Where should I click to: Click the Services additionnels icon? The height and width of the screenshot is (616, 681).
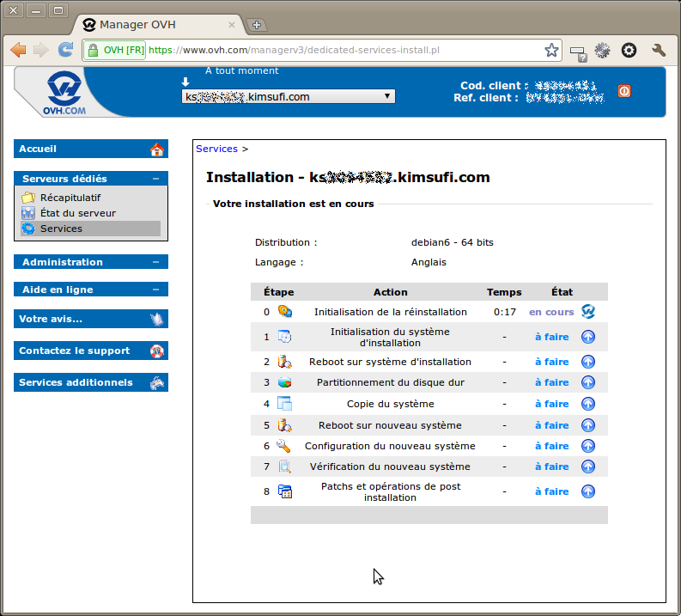157,382
